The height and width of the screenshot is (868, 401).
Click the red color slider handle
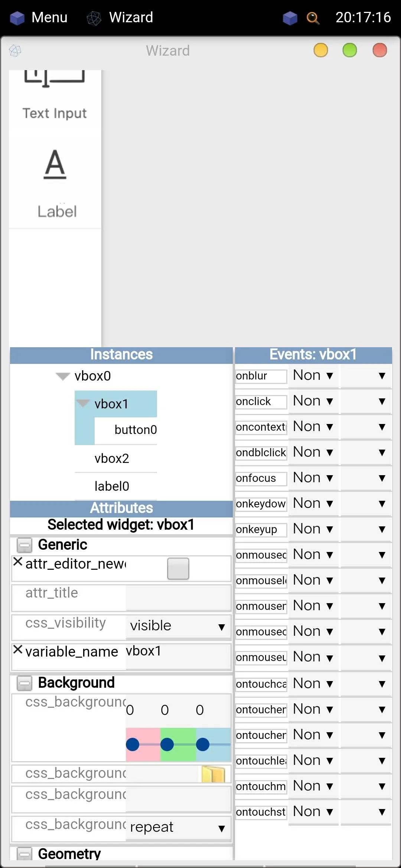tap(133, 744)
